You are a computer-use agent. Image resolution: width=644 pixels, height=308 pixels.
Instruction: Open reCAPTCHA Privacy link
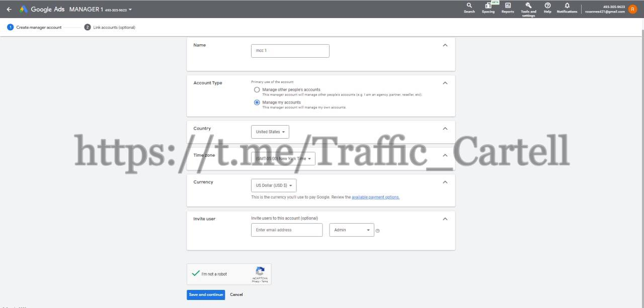(256, 281)
